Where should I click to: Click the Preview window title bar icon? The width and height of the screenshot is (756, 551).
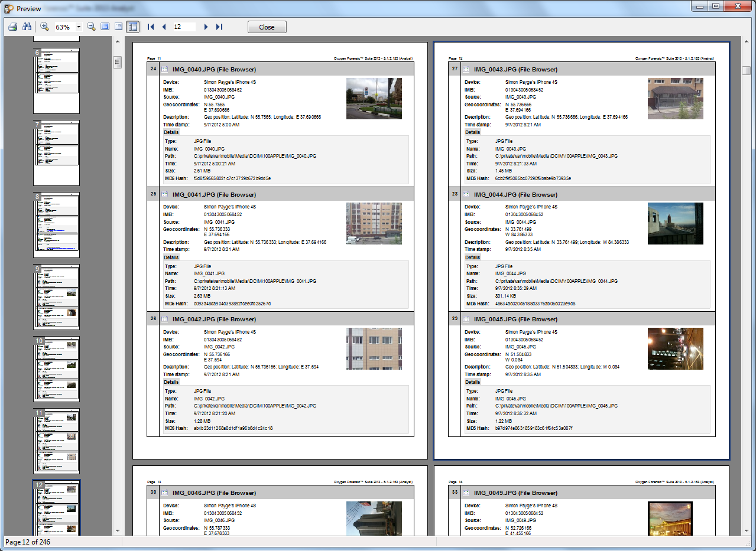click(9, 9)
